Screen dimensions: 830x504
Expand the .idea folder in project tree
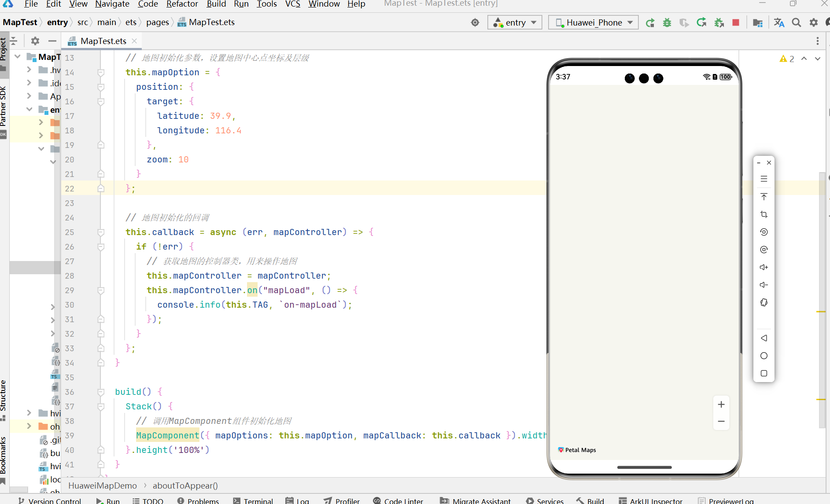click(29, 83)
